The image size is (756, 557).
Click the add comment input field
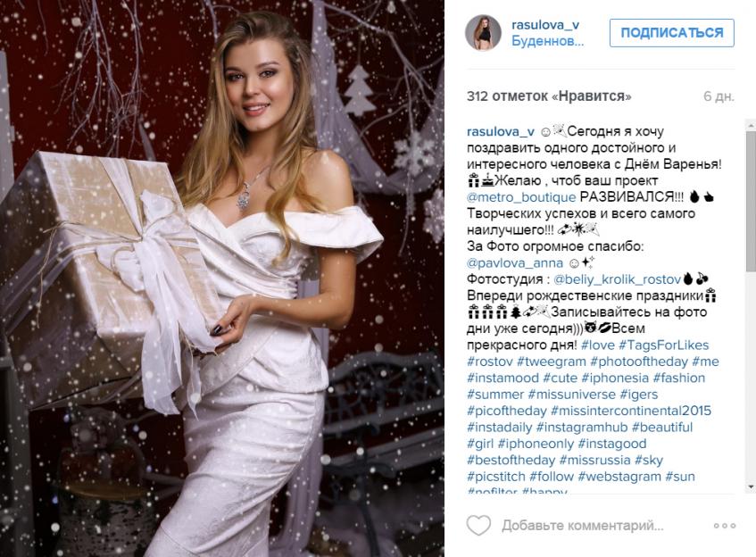583,525
